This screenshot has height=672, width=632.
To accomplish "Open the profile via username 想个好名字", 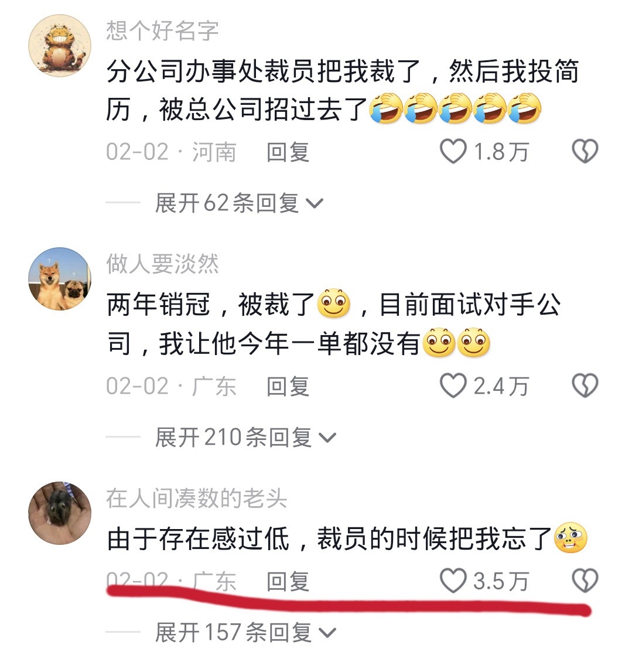I will [162, 30].
